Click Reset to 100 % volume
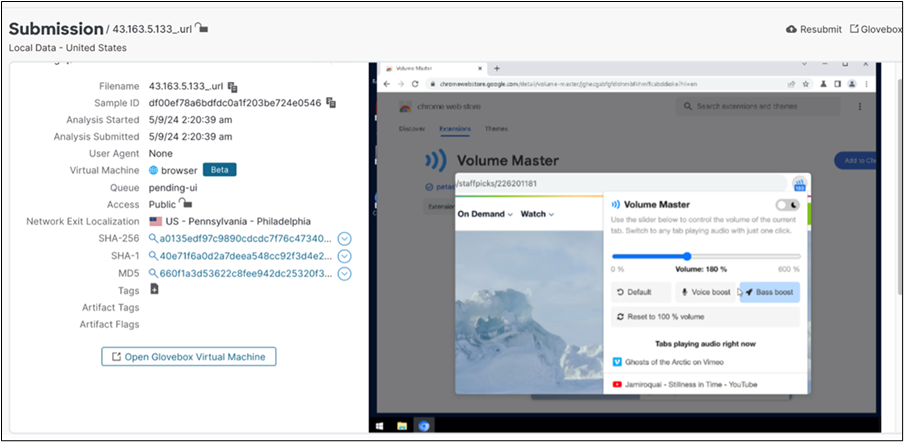Image resolution: width=904 pixels, height=442 pixels. pyautogui.click(x=706, y=317)
